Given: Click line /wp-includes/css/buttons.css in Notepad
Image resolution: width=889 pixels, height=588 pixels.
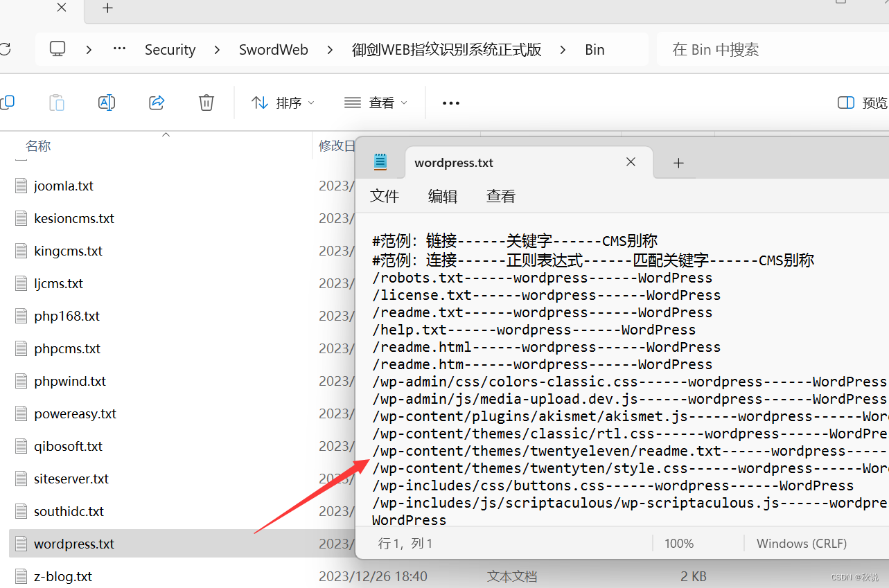Looking at the screenshot, I should tap(613, 485).
